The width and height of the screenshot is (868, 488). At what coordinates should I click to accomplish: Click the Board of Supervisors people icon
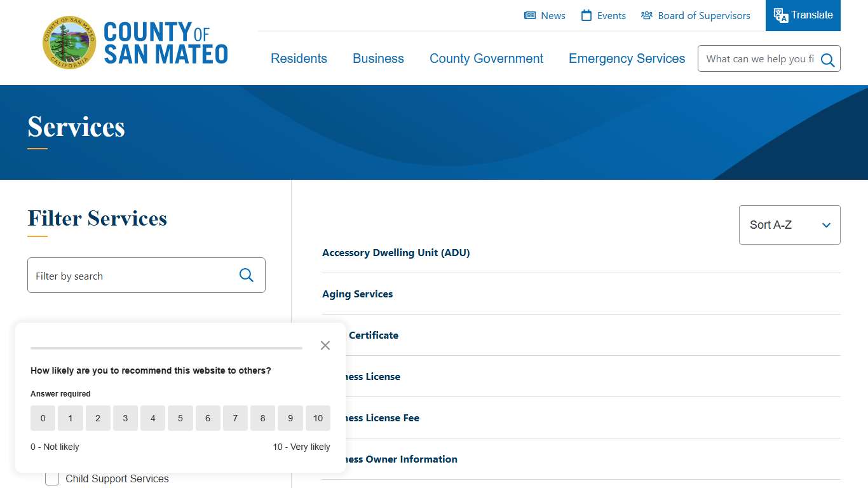647,16
